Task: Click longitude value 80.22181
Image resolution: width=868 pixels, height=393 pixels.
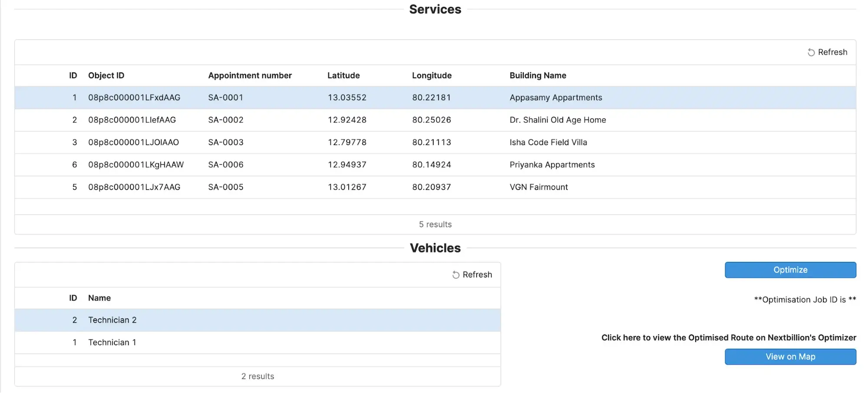Action: click(432, 98)
